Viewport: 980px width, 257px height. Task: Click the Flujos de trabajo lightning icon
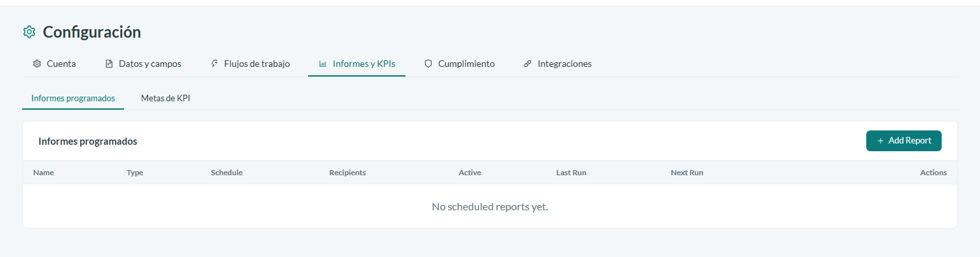pos(214,64)
